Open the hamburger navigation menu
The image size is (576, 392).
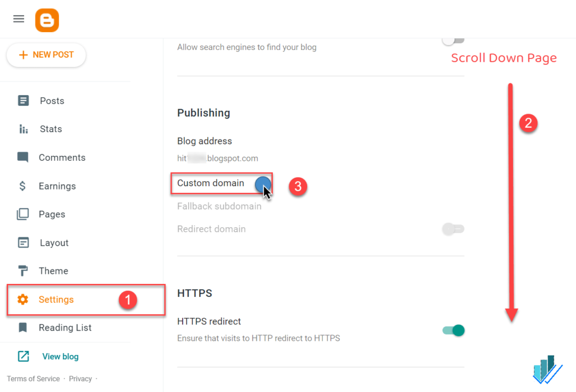(x=19, y=19)
